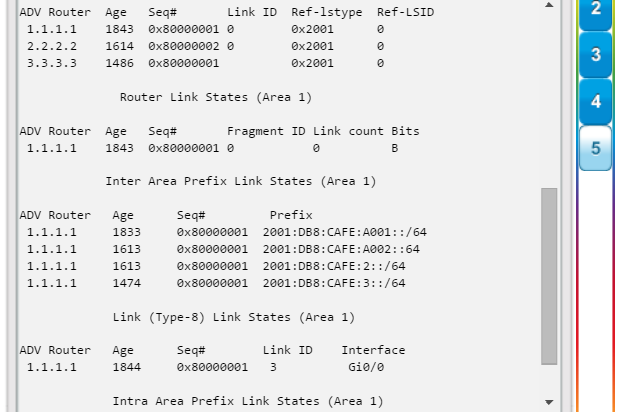Click the scrollbar up arrow
Viewport: 618px width, 412px height.
tap(549, 5)
